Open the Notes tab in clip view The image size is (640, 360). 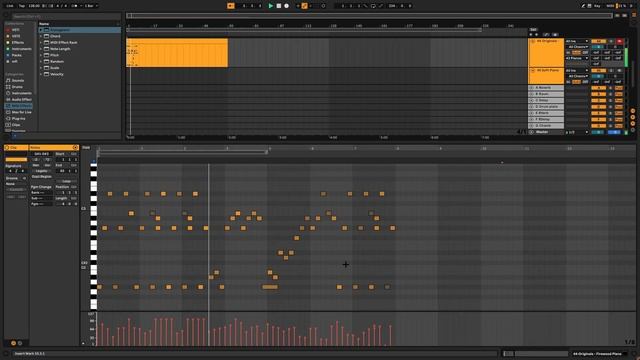click(x=53, y=147)
